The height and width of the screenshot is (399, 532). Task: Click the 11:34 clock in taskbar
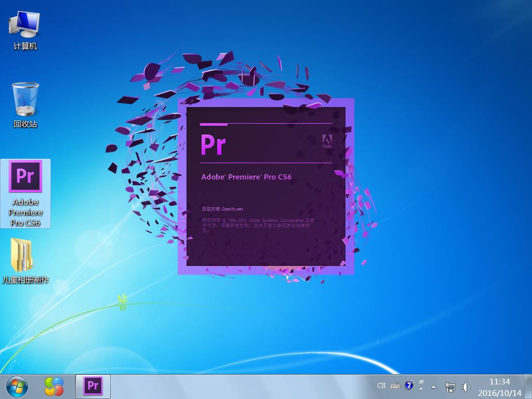500,382
